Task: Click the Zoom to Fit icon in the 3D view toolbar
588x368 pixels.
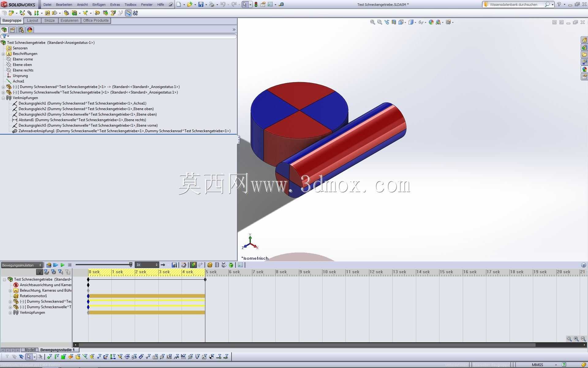Action: click(x=372, y=22)
